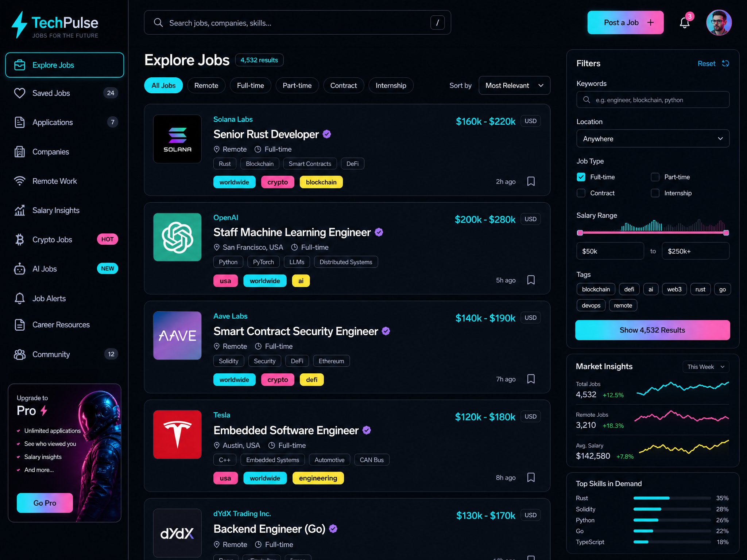Click the Tesla company logo

(177, 434)
